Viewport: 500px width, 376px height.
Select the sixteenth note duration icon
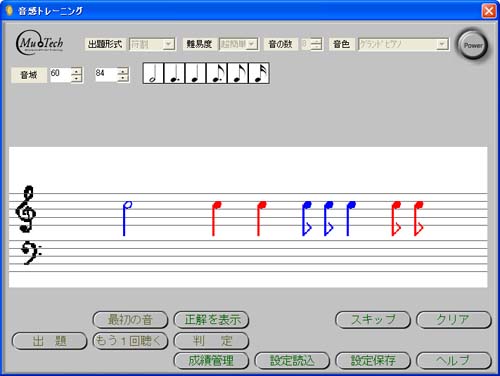(x=259, y=73)
